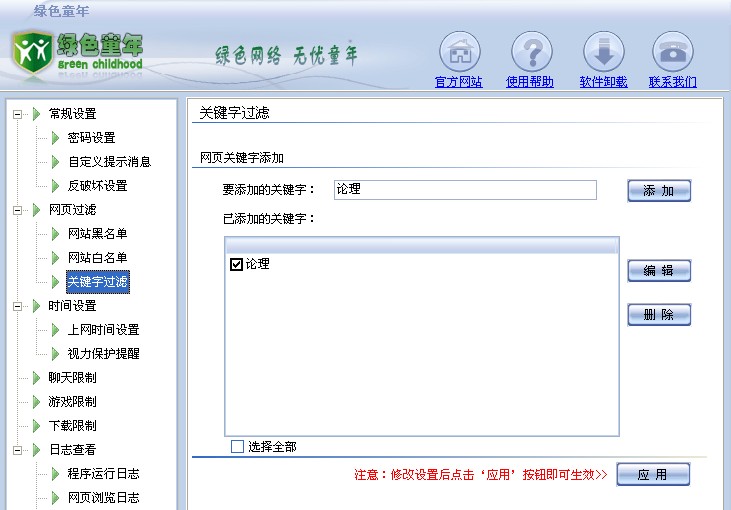Click green arrow icon beside 聊天限制
The width and height of the screenshot is (731, 510).
click(x=36, y=378)
